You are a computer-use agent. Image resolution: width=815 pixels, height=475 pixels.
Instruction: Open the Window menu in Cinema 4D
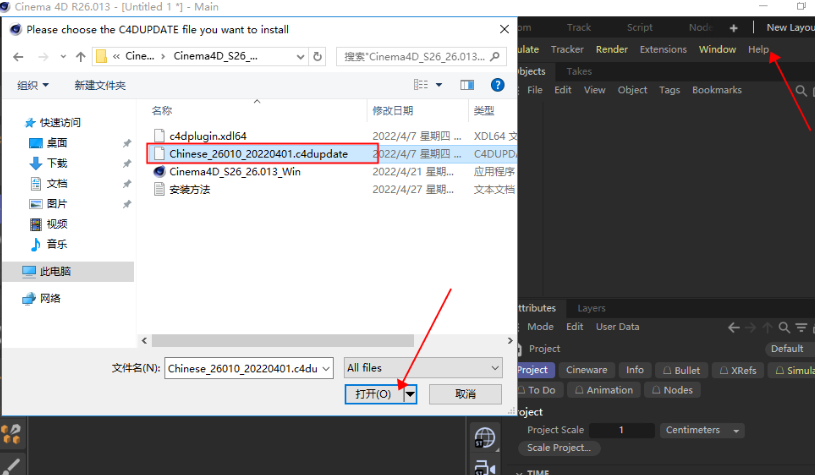pos(717,49)
